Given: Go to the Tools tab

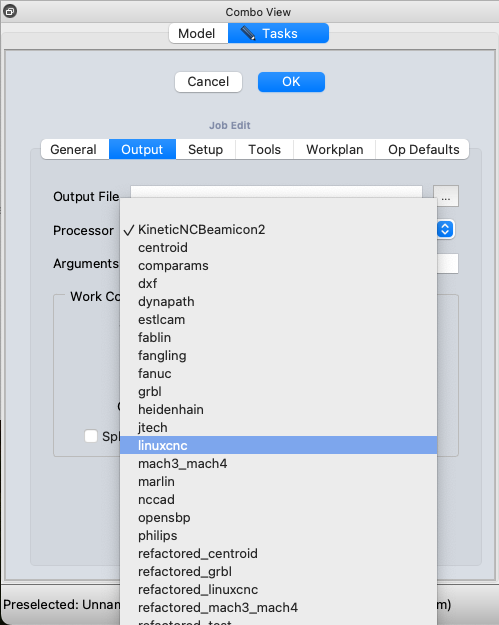Looking at the screenshot, I should (x=265, y=149).
